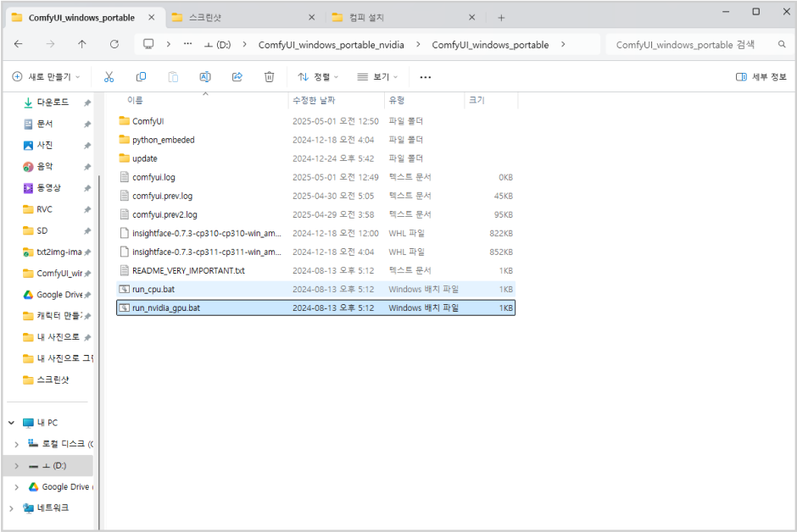The height and width of the screenshot is (532, 797).
Task: Click the Copy toolbar icon
Action: 141,77
